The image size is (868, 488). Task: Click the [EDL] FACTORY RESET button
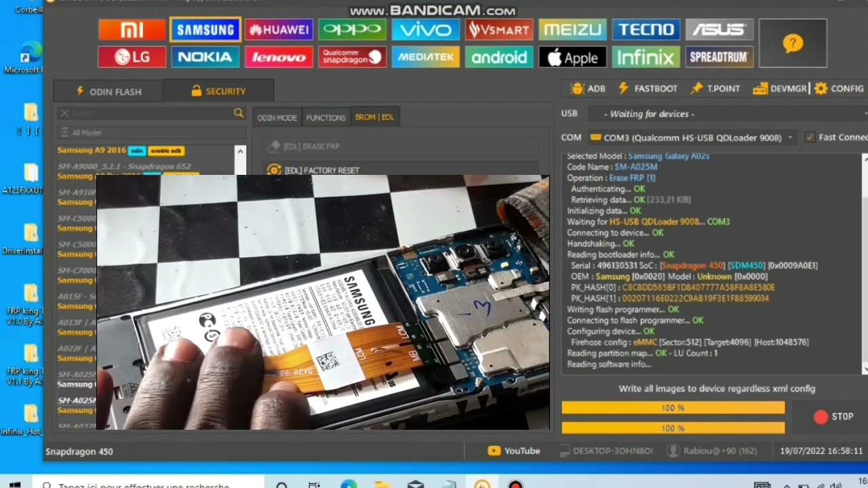click(x=400, y=169)
